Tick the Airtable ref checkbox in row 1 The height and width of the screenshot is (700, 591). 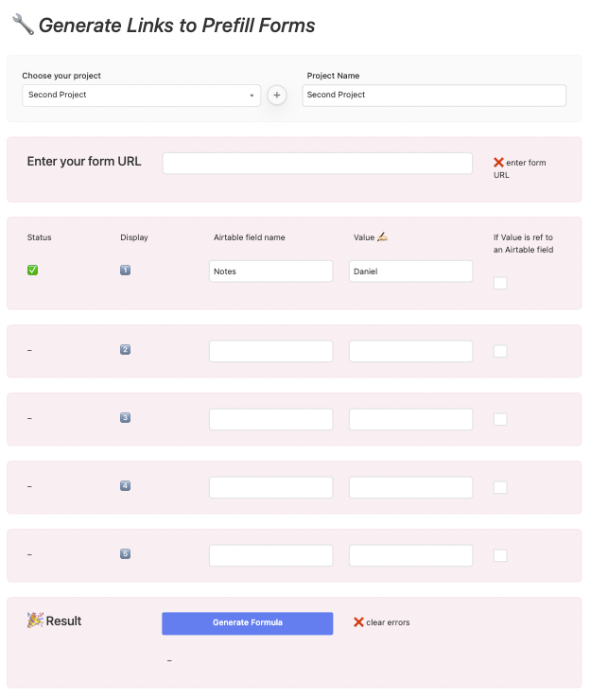500,283
